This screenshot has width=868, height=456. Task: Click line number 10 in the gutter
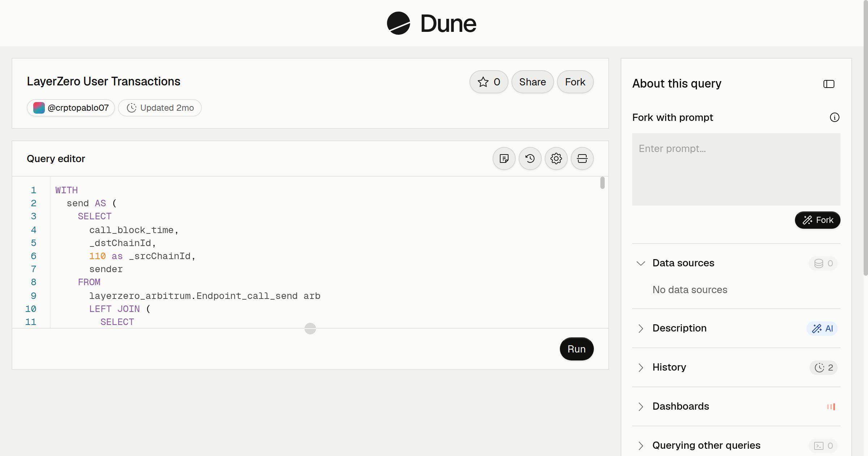coord(31,309)
